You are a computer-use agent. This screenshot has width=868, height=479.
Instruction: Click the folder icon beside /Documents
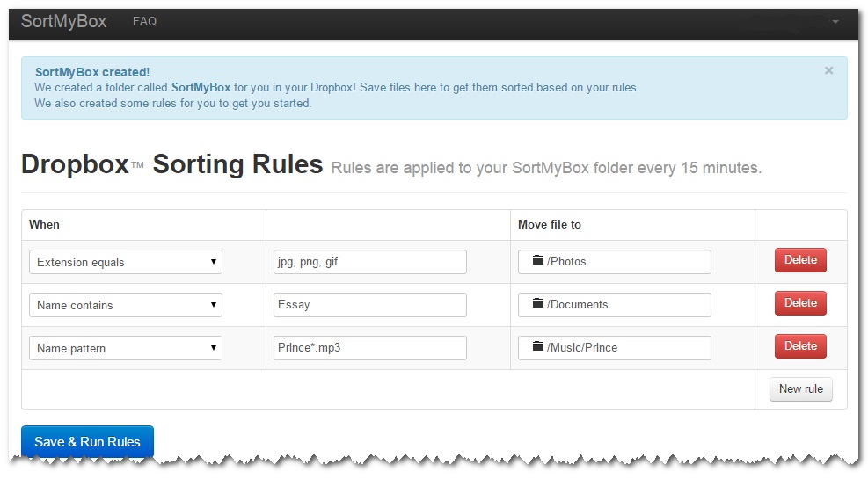tap(537, 303)
